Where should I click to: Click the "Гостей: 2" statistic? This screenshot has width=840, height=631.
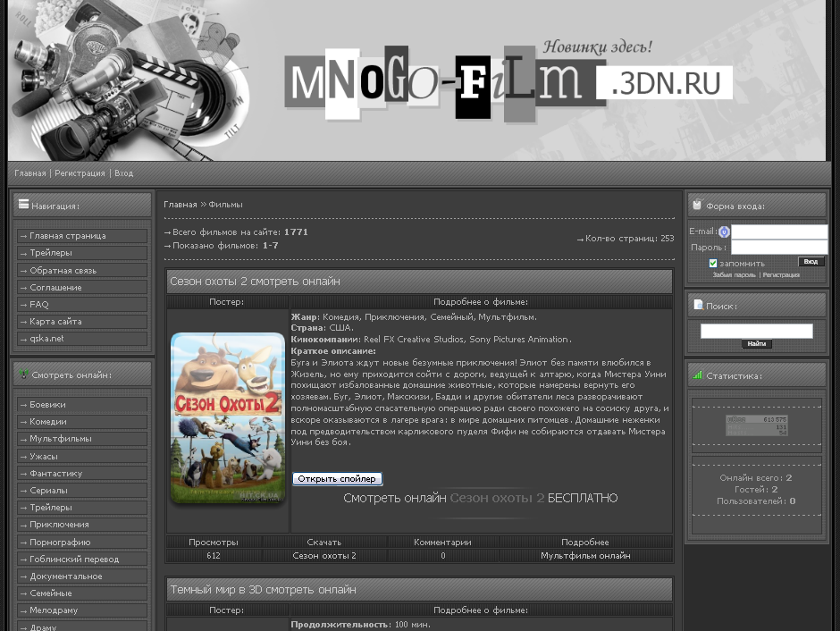pos(756,490)
